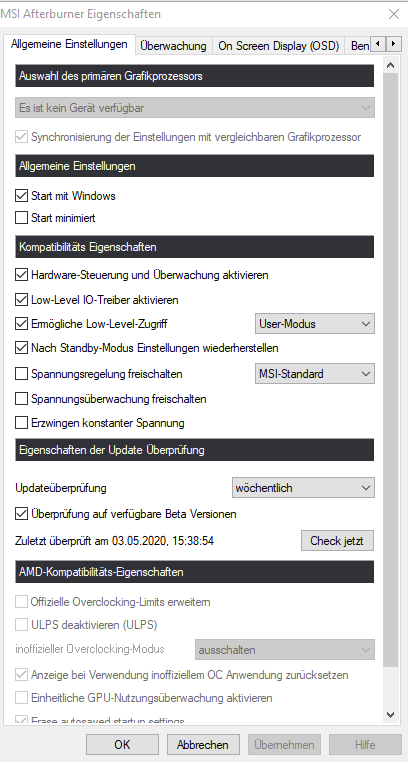The image size is (408, 762).
Task: Confirm settings with the OK button
Action: [x=122, y=745]
